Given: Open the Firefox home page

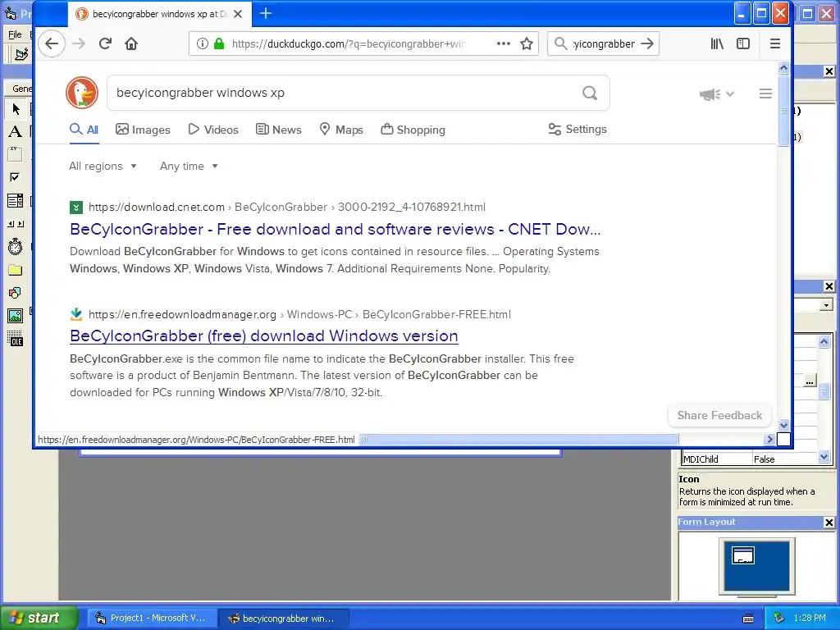Looking at the screenshot, I should coord(131,44).
